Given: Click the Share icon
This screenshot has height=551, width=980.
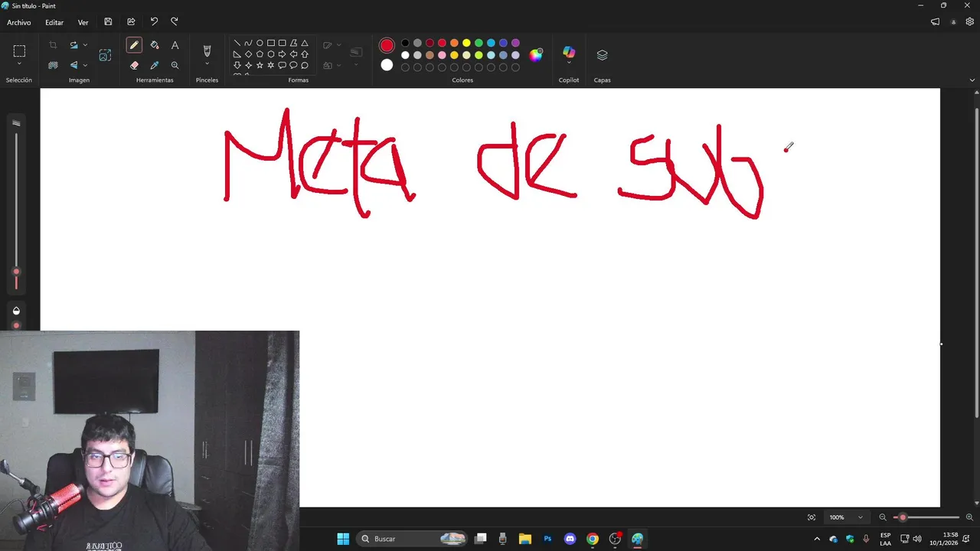Looking at the screenshot, I should (x=131, y=22).
